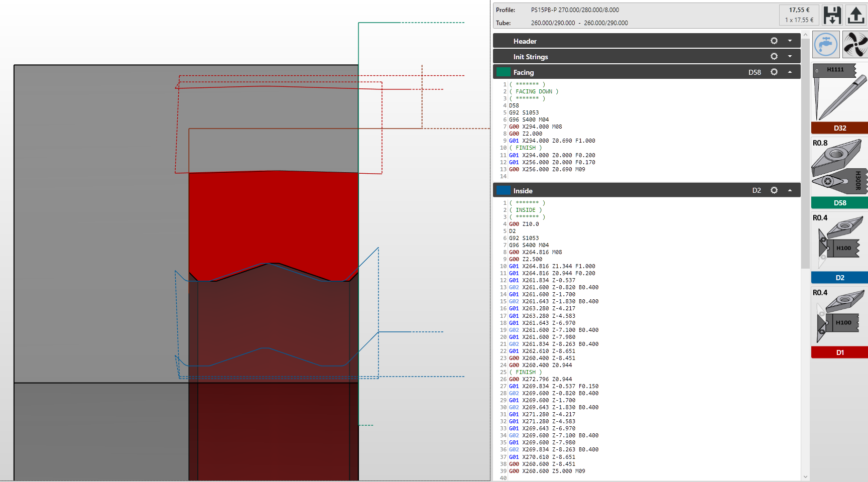This screenshot has height=482, width=868.
Task: Click the scrollbar up arrow in code panel
Action: (x=805, y=35)
